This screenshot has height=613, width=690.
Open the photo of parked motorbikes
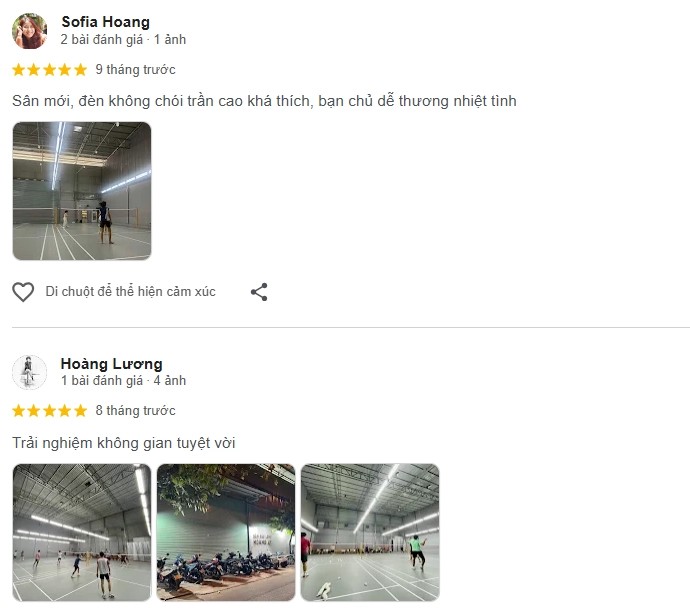point(226,532)
